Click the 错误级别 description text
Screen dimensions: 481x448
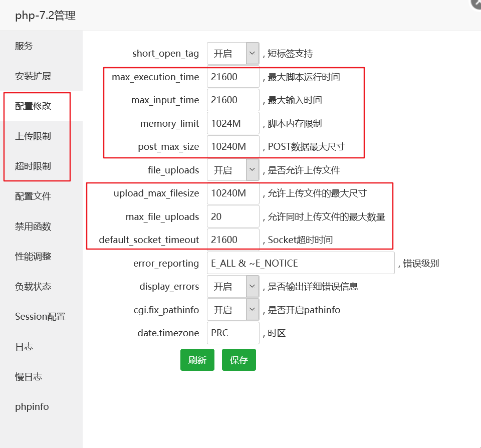pyautogui.click(x=421, y=263)
